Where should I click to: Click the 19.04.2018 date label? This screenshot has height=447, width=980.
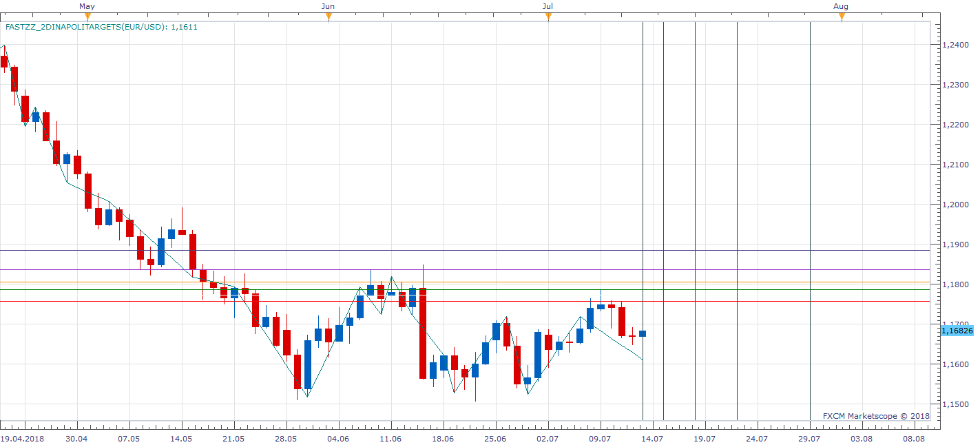[x=21, y=438]
